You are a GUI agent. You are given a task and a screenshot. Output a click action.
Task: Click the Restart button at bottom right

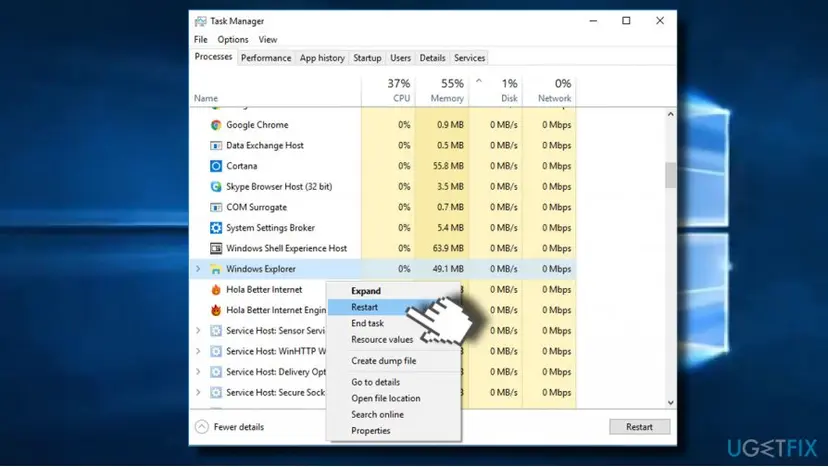639,427
